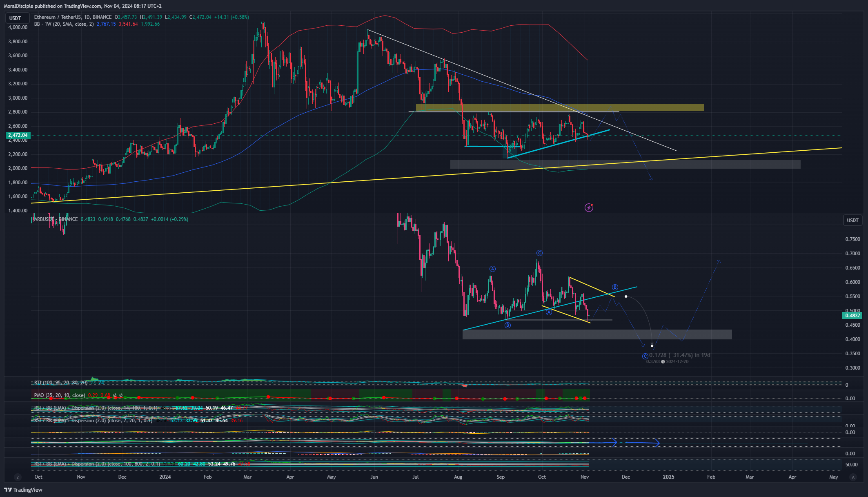Select RSI + BB legend with close, 14, 100

coord(96,408)
